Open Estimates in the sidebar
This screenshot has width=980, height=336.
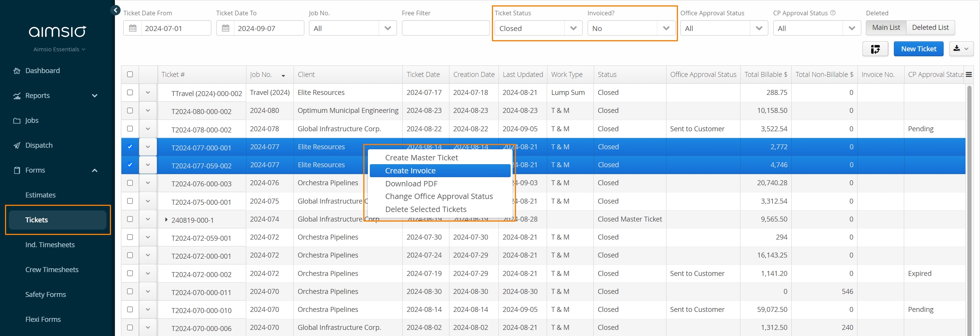tap(41, 195)
